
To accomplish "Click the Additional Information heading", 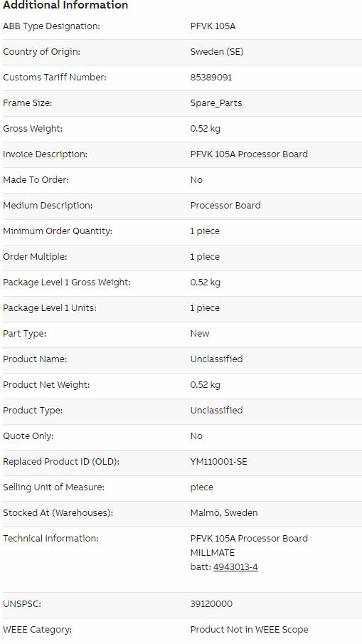I will pyautogui.click(x=65, y=5).
